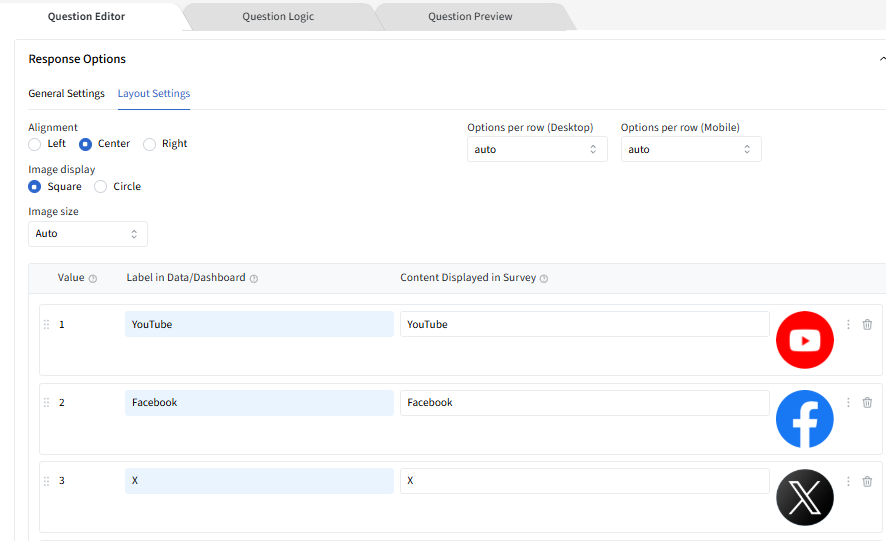Open Options per row (Desktop) dropdown
Viewport: 886px width, 541px height.
coord(536,149)
